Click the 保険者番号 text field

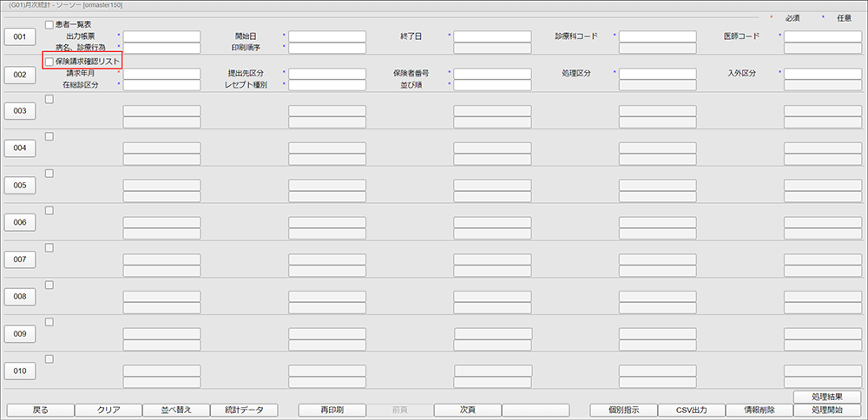492,74
